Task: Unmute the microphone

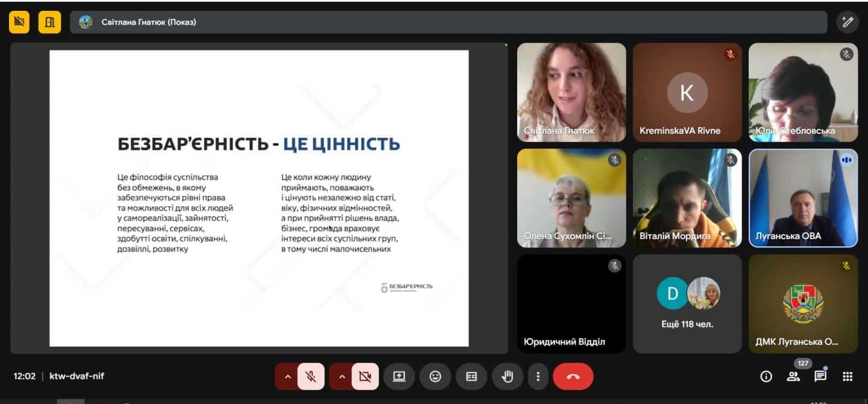Action: pyautogui.click(x=311, y=377)
